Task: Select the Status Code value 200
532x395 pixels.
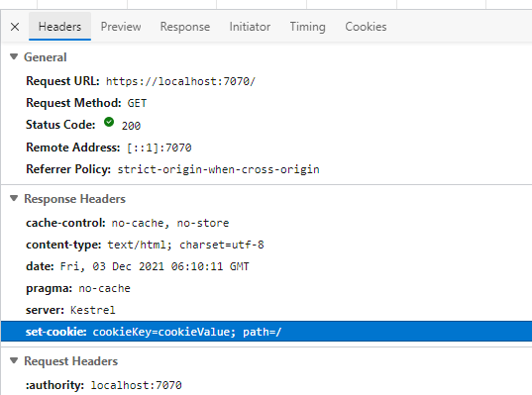Action: pyautogui.click(x=131, y=126)
